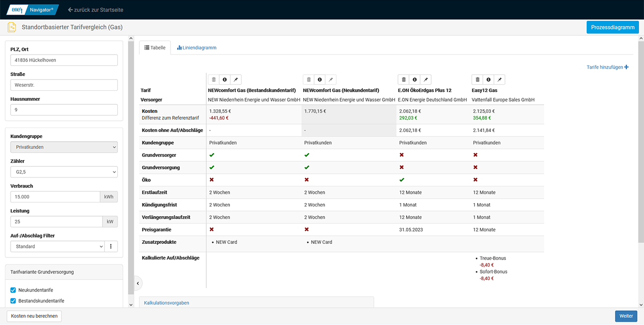The width and height of the screenshot is (644, 325).
Task: Click the Verbrauch input field
Action: 55,197
